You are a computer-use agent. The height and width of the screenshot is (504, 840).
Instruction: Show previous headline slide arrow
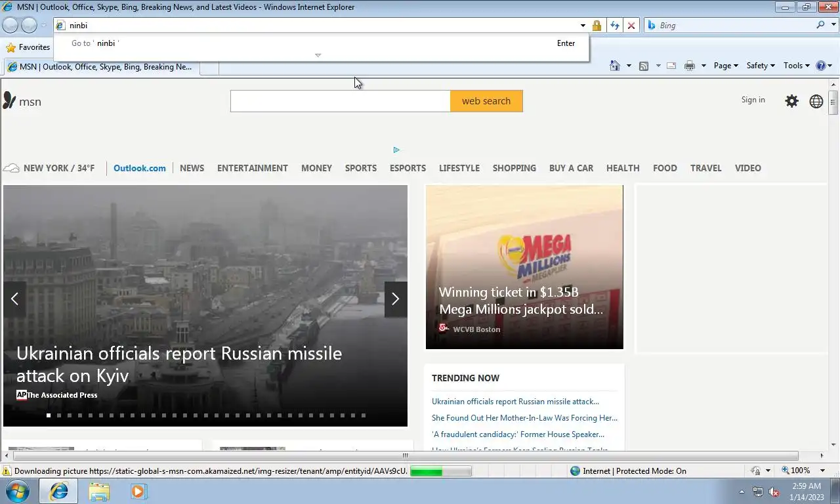[14, 299]
